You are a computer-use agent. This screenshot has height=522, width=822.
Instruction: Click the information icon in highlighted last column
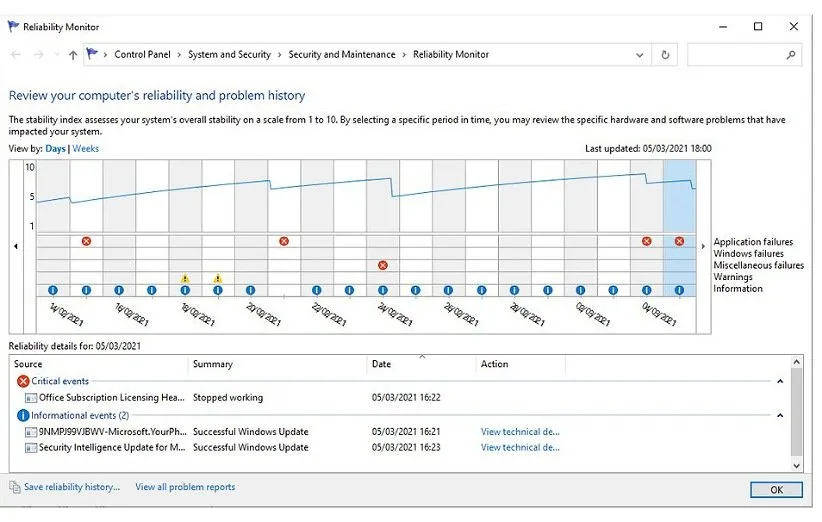[x=679, y=290]
